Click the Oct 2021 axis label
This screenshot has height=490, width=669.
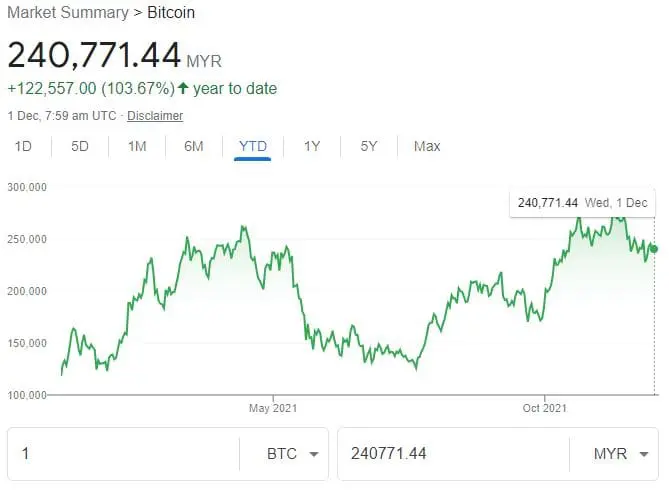545,407
